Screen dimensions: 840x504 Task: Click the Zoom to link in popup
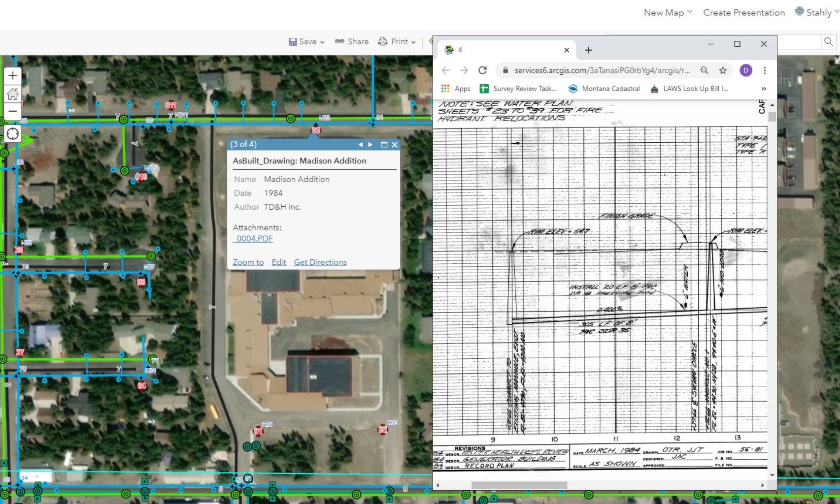pos(248,262)
